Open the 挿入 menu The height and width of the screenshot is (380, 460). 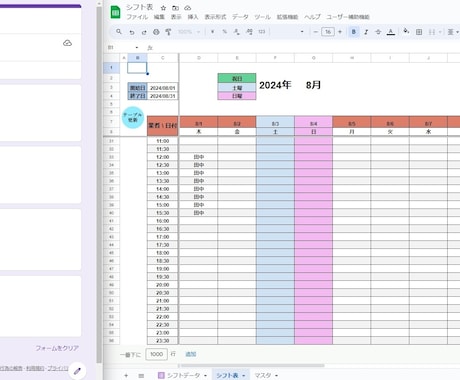(193, 17)
